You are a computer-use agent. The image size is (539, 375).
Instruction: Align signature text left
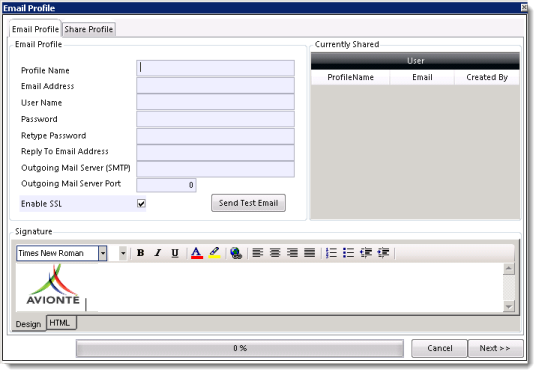[258, 253]
